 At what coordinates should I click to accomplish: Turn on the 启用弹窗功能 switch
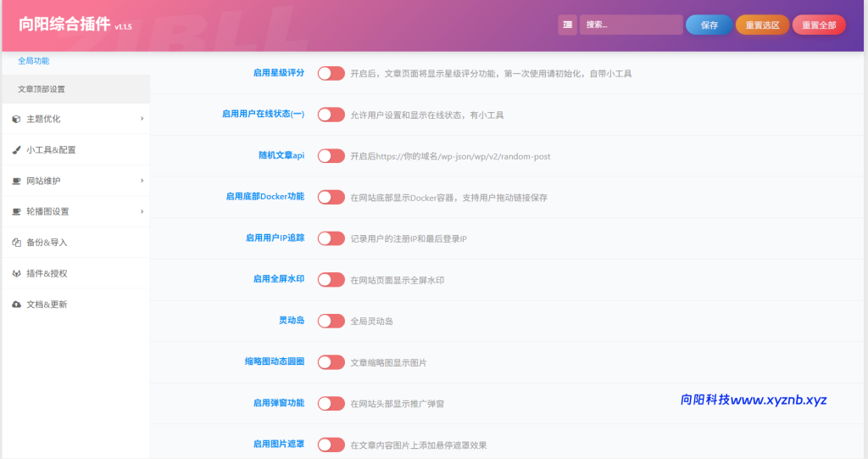(x=331, y=404)
